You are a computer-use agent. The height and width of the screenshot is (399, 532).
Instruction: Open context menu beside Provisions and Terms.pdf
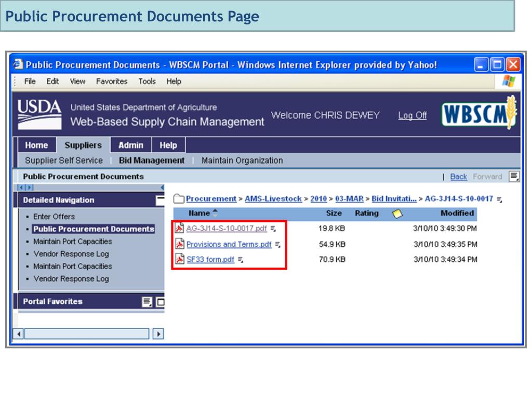tap(278, 245)
